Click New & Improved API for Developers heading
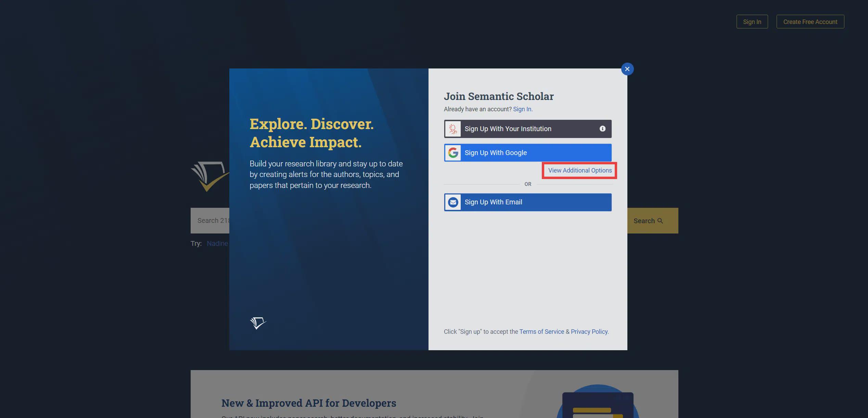Viewport: 868px width, 418px height. tap(309, 403)
